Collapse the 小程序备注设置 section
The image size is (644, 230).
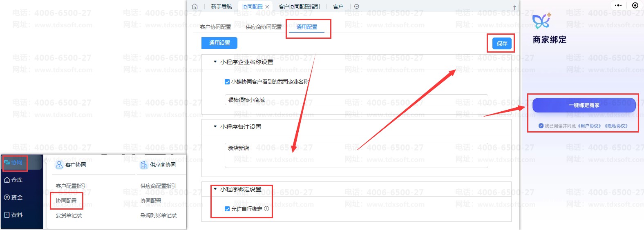tap(215, 127)
